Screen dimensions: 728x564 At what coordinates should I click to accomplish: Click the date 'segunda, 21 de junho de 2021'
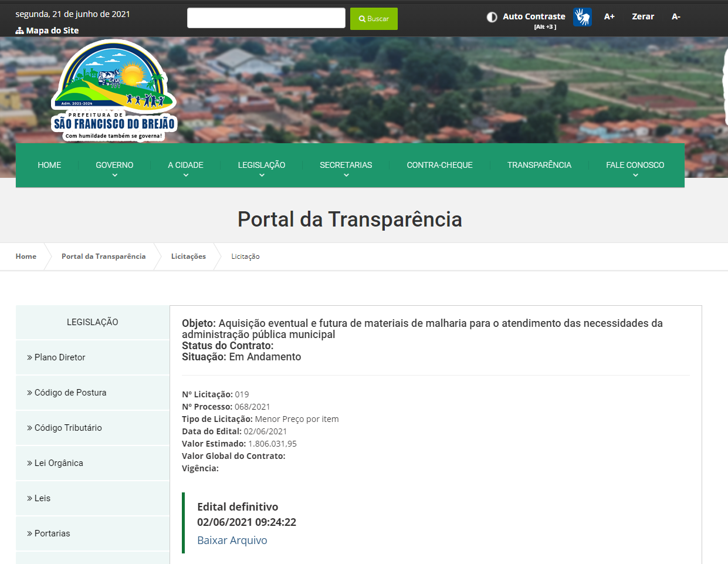coord(73,14)
